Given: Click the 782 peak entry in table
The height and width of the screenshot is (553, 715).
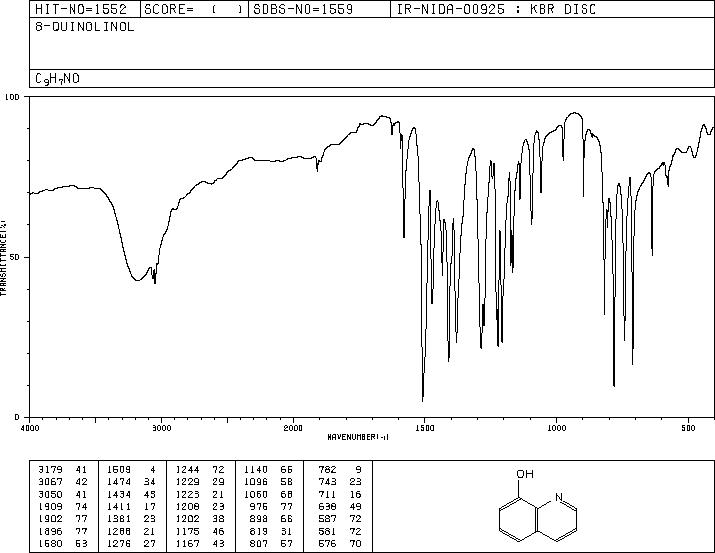Looking at the screenshot, I should (340, 470).
